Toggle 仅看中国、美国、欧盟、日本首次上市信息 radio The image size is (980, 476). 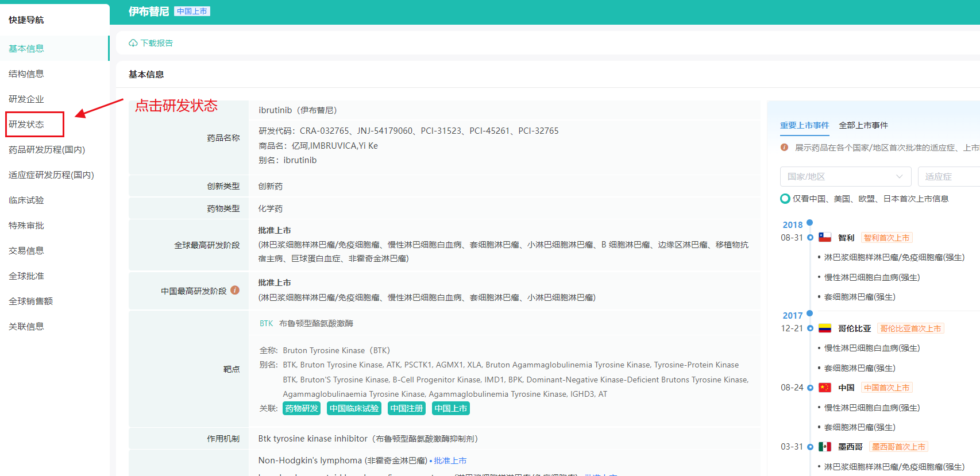785,199
